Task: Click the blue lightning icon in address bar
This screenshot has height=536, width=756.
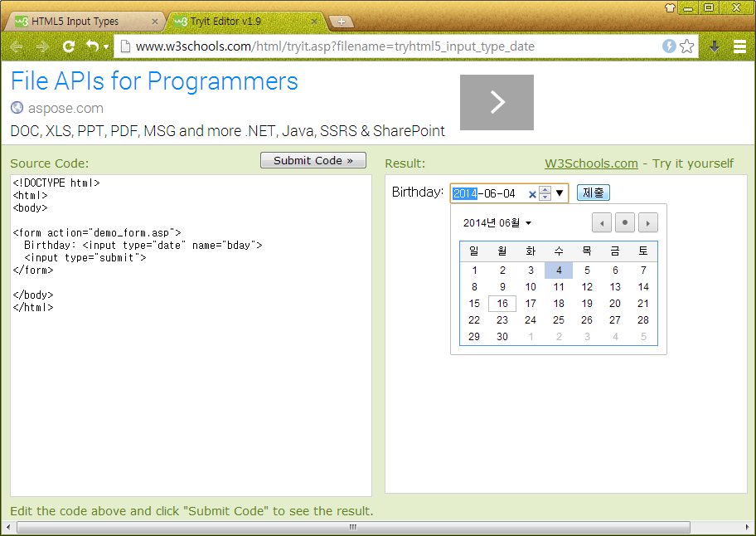Action: (669, 46)
